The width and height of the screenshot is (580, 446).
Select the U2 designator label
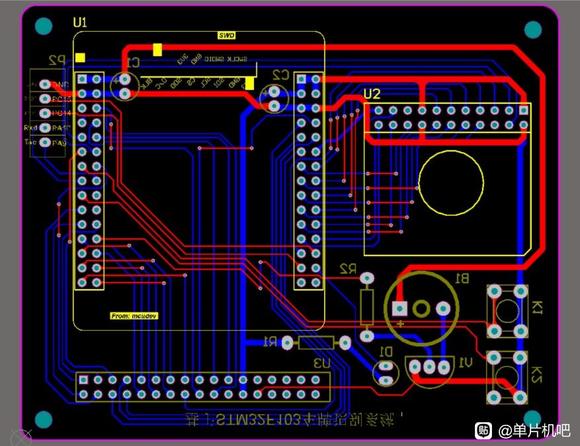372,94
